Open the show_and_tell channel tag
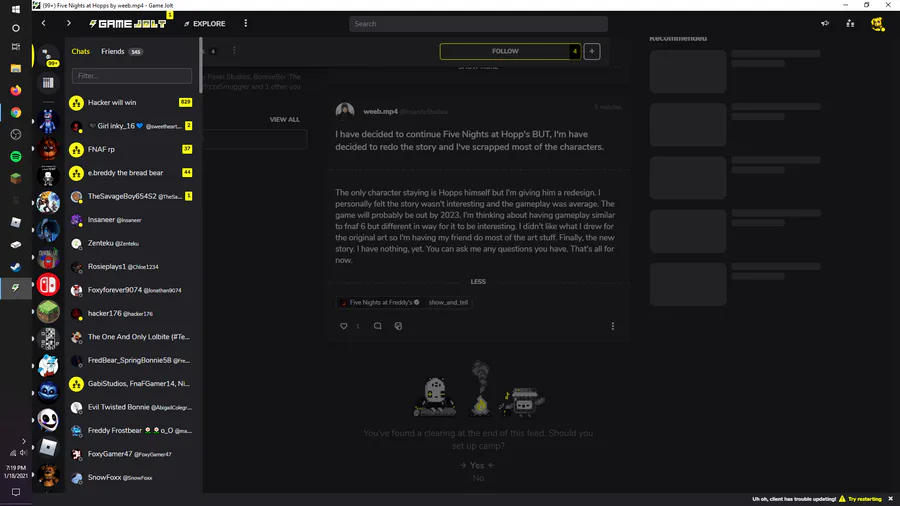900x506 pixels. tap(448, 302)
